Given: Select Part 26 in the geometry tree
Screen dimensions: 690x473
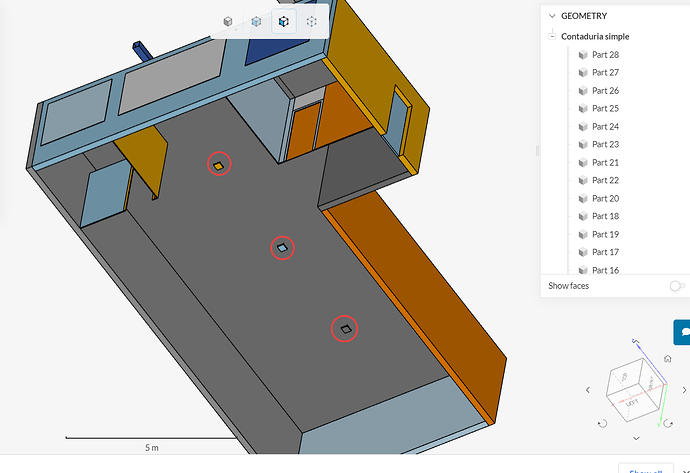Looking at the screenshot, I should coord(606,91).
